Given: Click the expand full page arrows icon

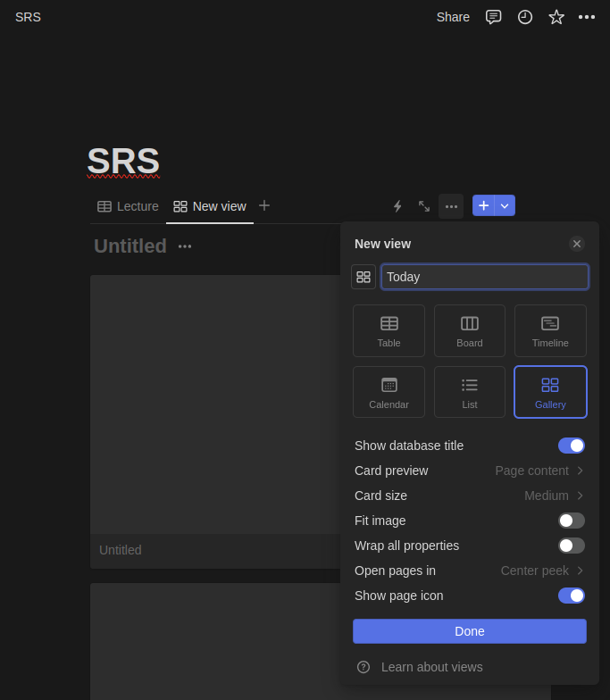Looking at the screenshot, I should click(424, 206).
